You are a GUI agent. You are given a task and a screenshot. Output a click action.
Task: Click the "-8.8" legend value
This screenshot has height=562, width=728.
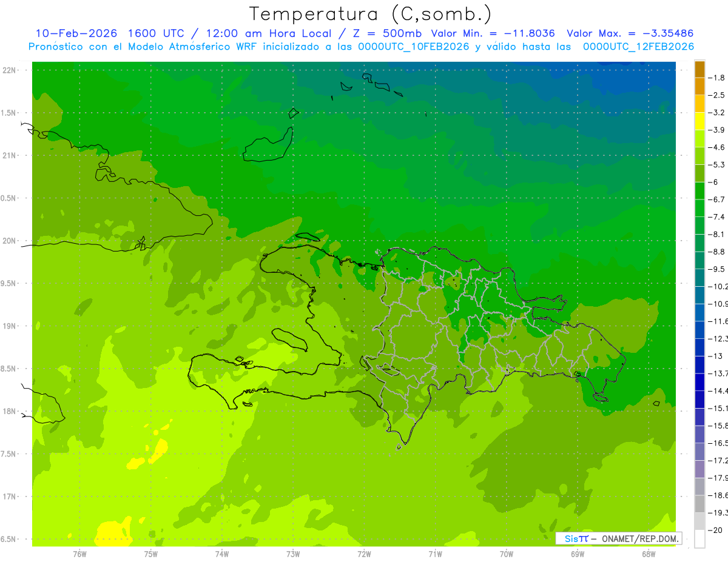(718, 252)
